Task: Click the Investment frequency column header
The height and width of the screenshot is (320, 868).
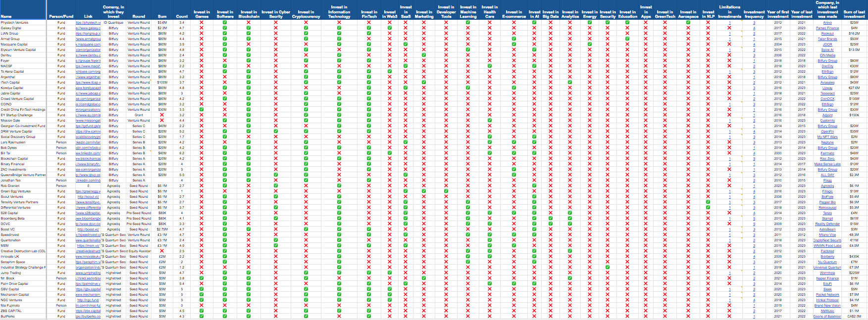Action: (x=754, y=14)
